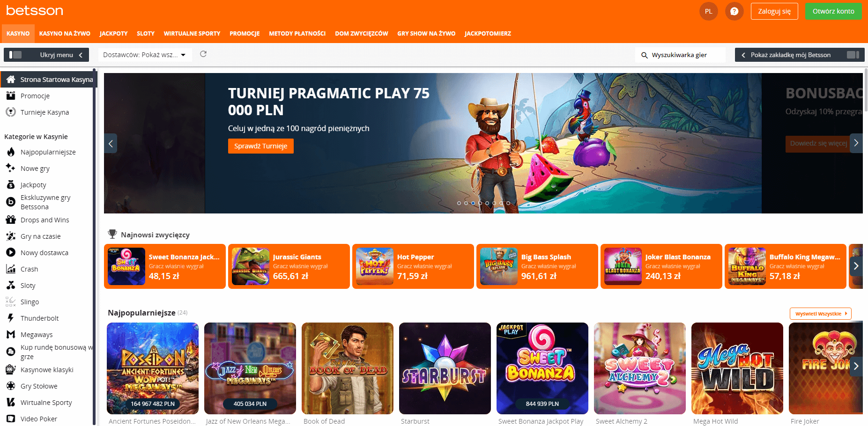The height and width of the screenshot is (426, 868).
Task: Open Crash games chart icon
Action: coord(11,269)
